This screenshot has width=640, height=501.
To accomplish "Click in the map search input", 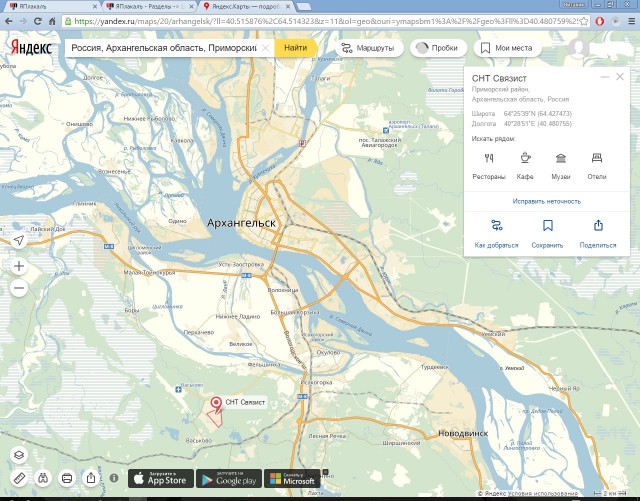I will click(x=164, y=48).
